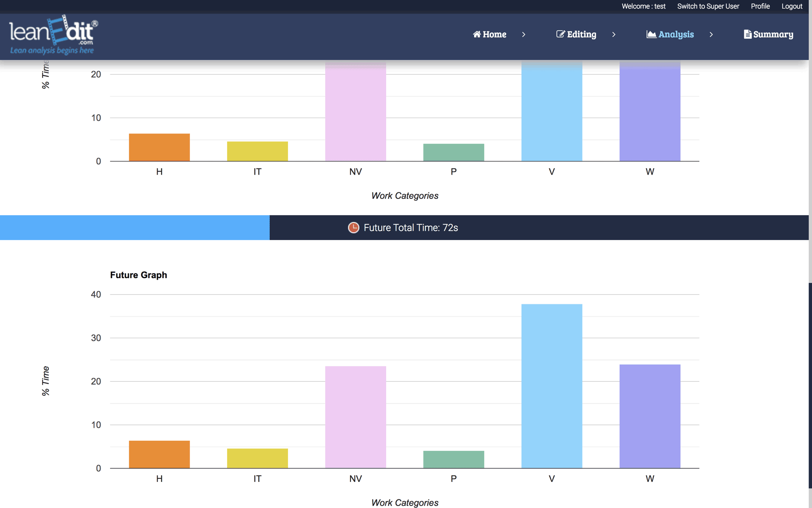Image resolution: width=812 pixels, height=508 pixels.
Task: Click the chevron after Analysis
Action: [711, 35]
